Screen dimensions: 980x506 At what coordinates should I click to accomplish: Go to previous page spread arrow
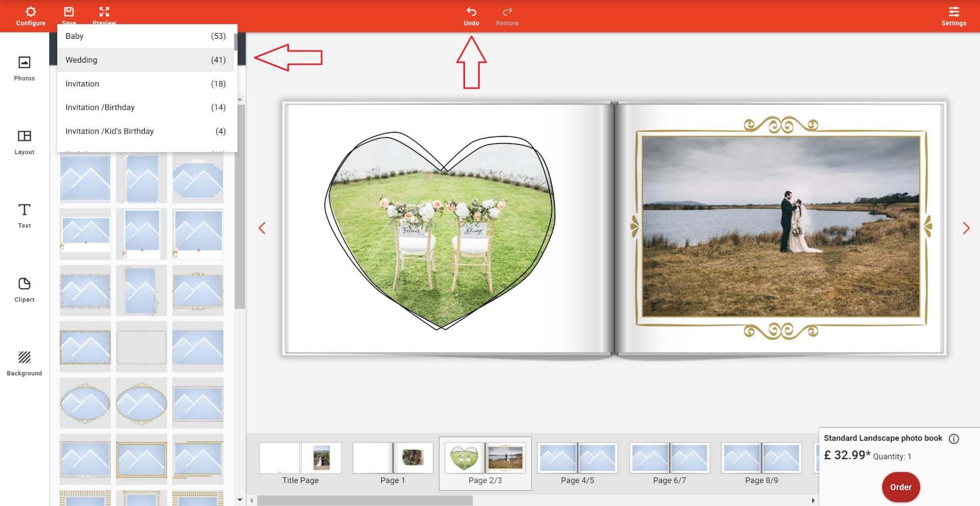(262, 228)
